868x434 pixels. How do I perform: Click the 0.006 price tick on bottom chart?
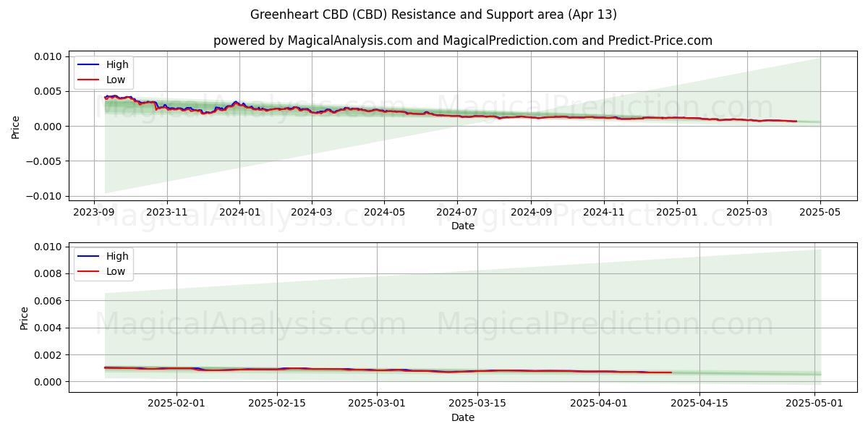[49, 301]
